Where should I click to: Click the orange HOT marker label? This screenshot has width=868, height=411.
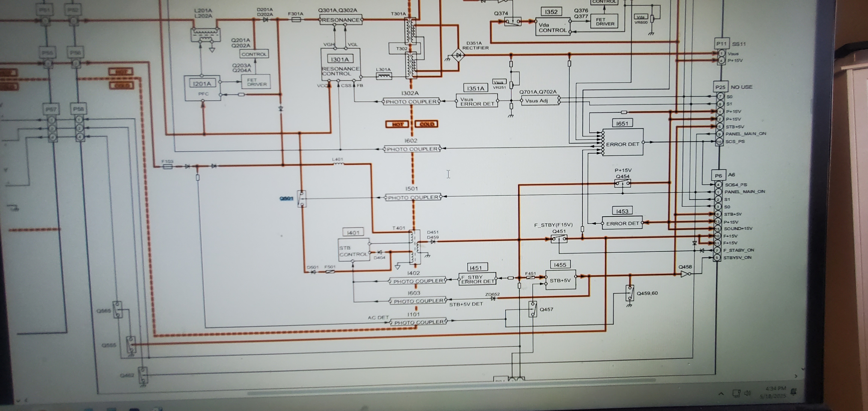tap(397, 124)
